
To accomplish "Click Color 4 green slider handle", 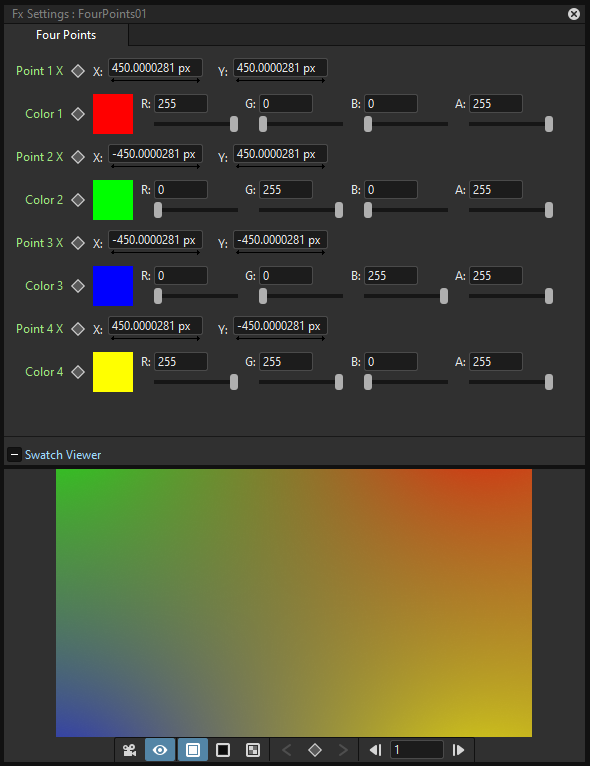I will pyautogui.click(x=339, y=382).
